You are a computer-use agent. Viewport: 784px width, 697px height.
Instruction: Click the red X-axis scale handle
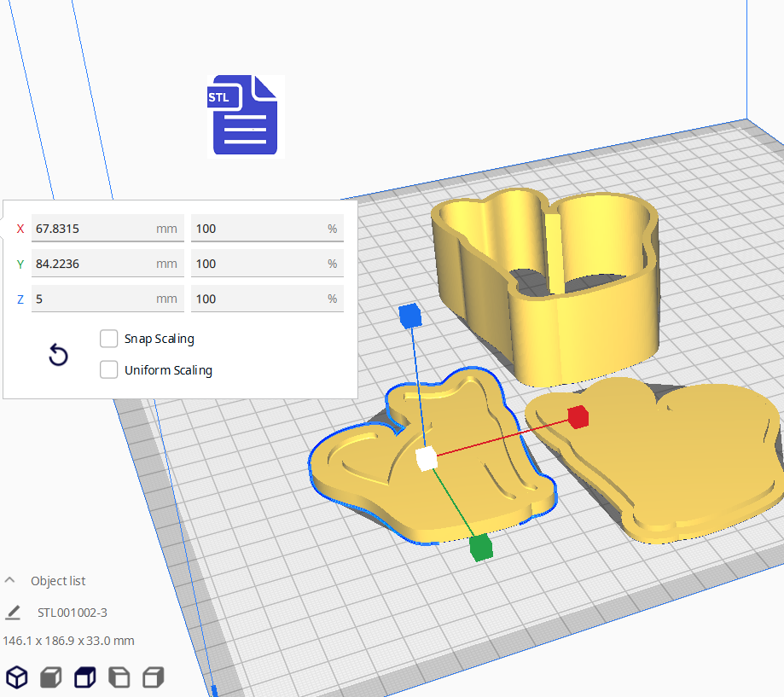coord(578,416)
